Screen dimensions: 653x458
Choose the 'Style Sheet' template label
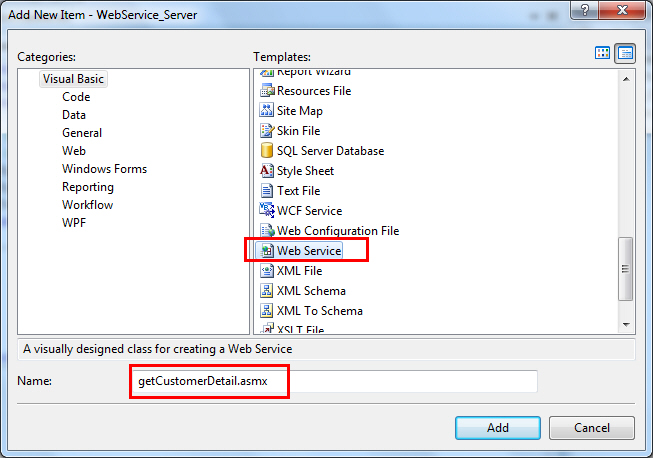(305, 171)
